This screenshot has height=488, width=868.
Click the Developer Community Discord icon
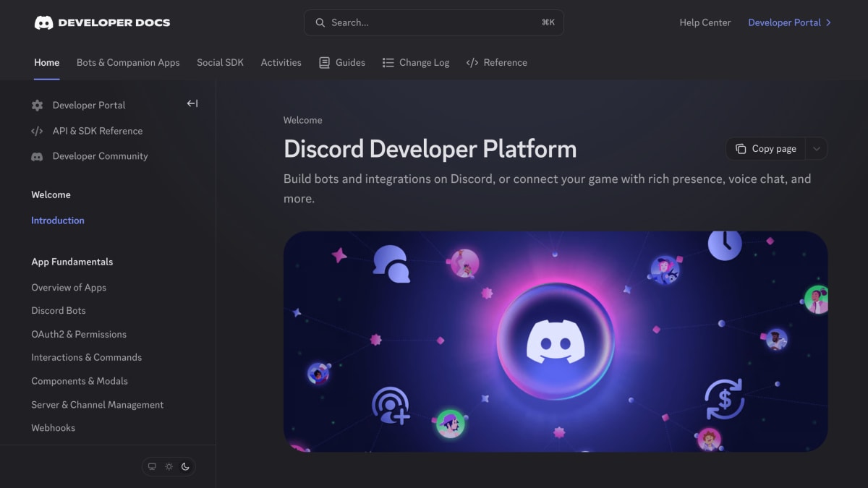coord(37,156)
